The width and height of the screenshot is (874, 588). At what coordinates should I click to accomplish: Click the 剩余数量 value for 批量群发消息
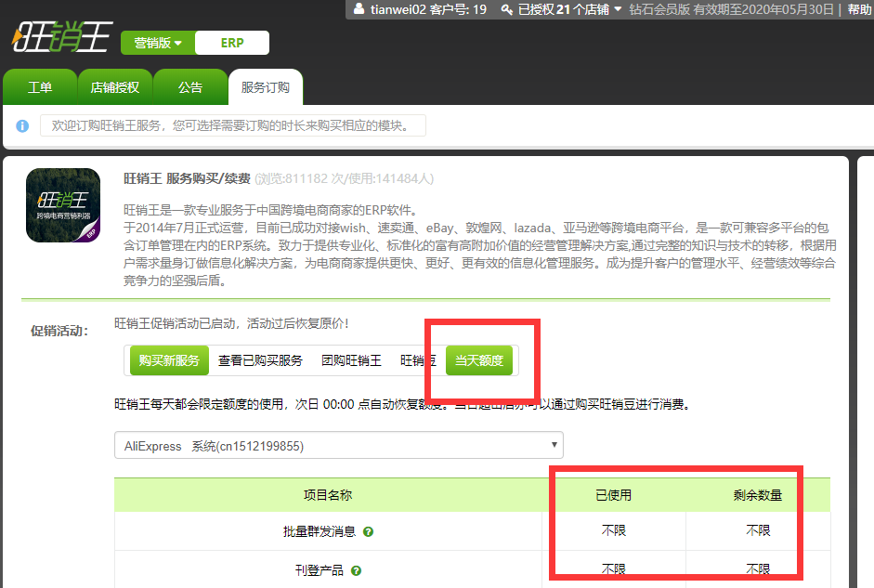758,530
